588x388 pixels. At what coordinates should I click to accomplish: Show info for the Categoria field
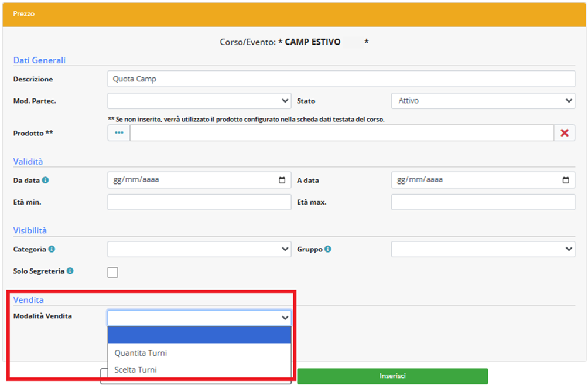[x=52, y=249]
